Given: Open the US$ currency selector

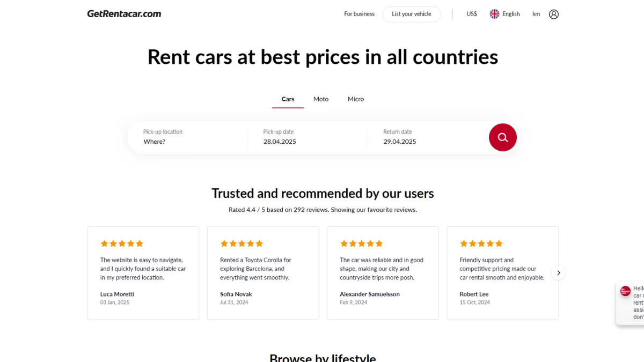Looking at the screenshot, I should tap(472, 14).
